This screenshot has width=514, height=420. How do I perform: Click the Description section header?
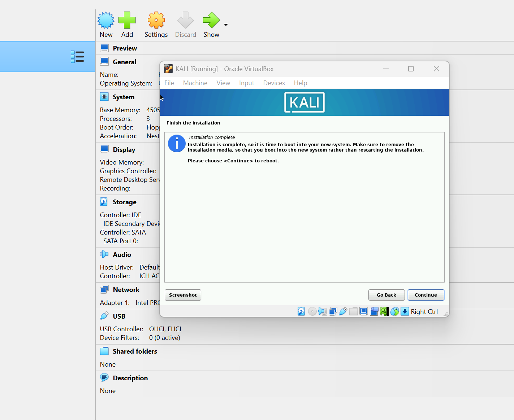130,378
